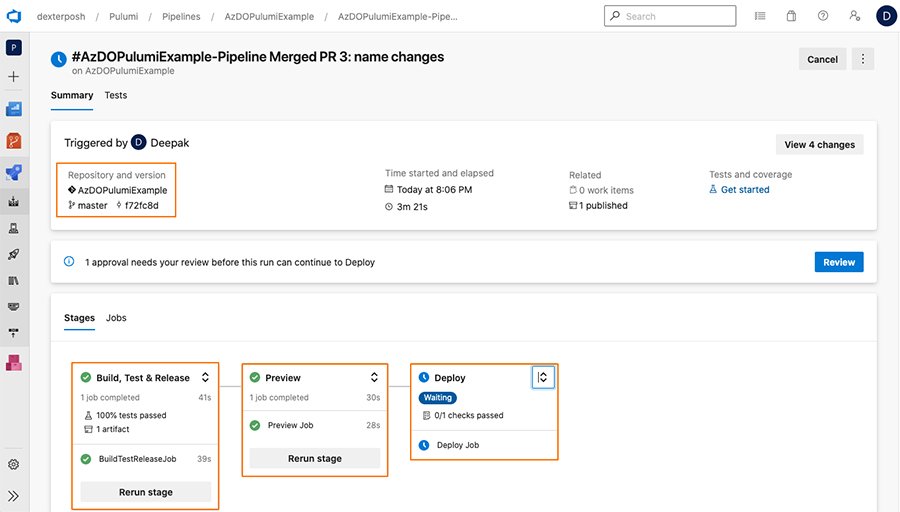Open Project settings gear icon
900x512 pixels.
tap(14, 464)
